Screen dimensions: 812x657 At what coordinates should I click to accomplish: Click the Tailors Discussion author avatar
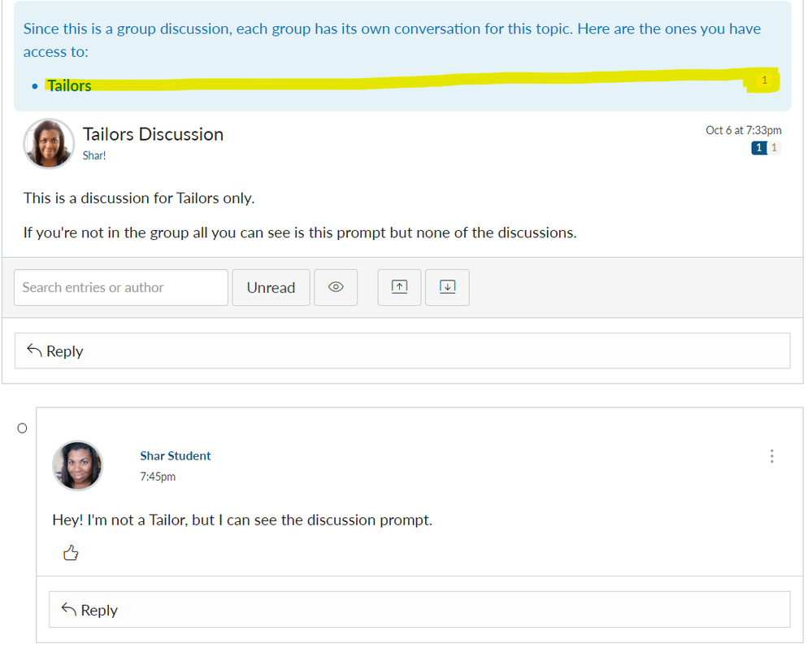tap(49, 143)
